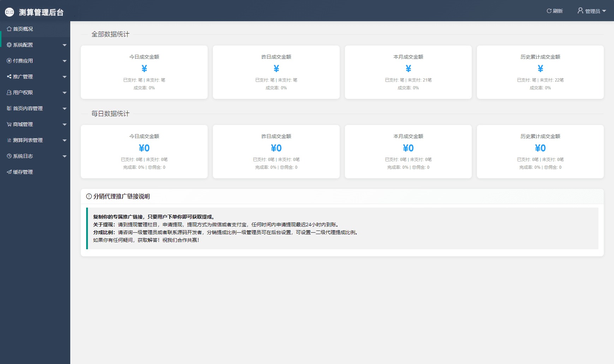Open the 管理员 account dropdown
This screenshot has height=364, width=614.
[592, 11]
